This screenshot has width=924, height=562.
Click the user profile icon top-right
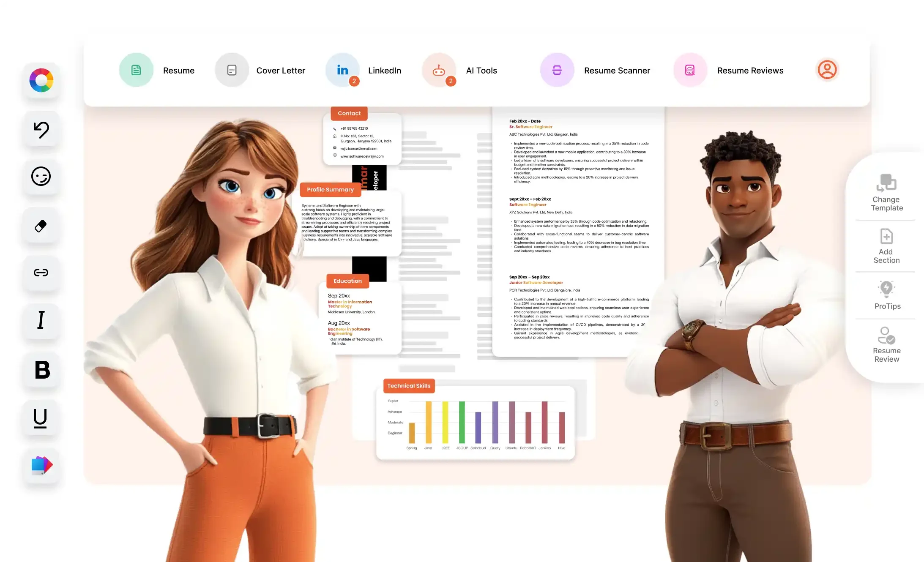[x=827, y=70]
